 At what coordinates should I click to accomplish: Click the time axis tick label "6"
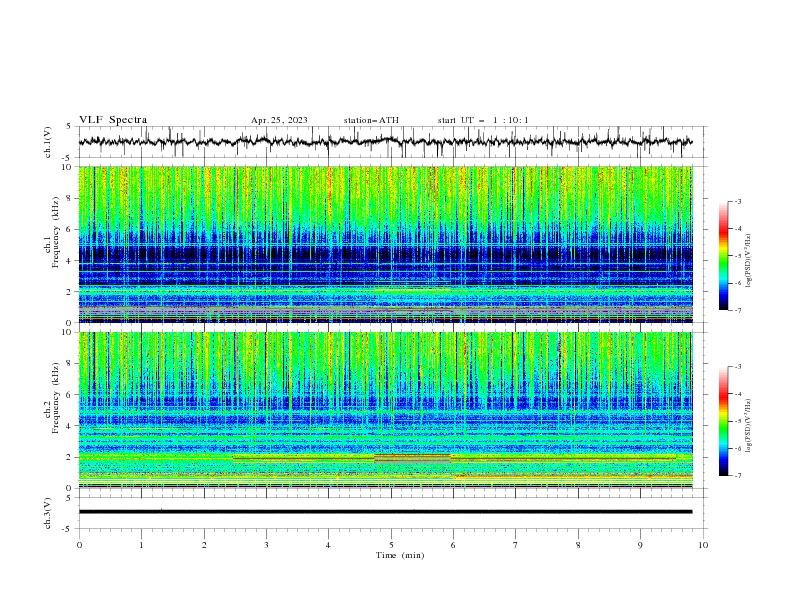click(453, 545)
